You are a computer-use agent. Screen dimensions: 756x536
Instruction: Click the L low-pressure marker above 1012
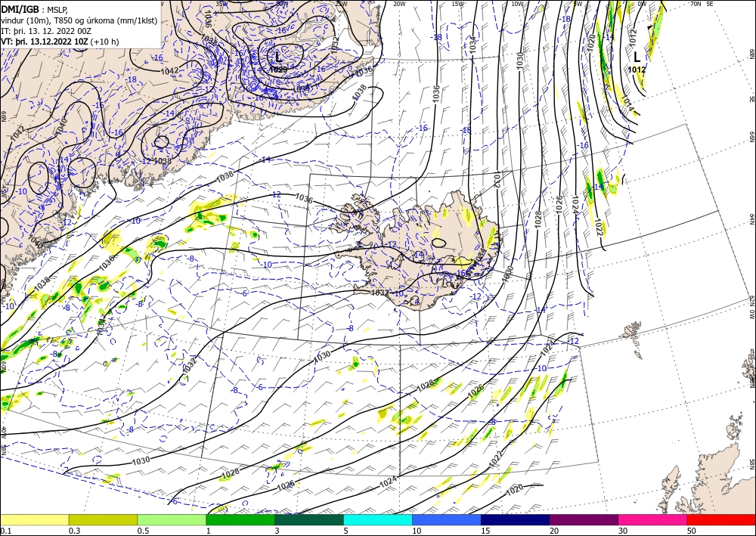[x=637, y=57]
